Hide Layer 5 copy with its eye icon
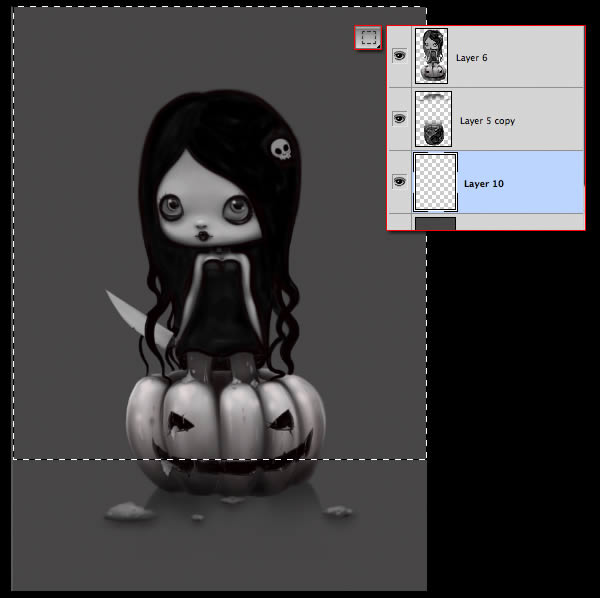 point(399,119)
